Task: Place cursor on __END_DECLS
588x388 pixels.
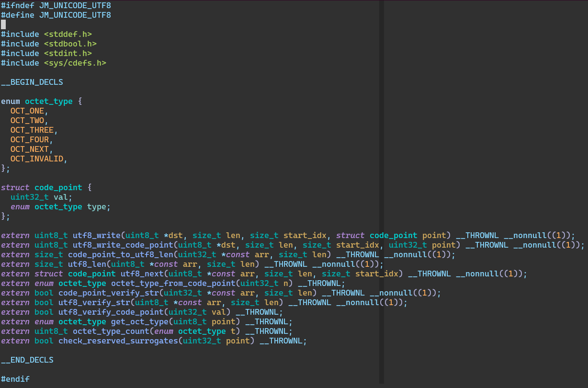Action: pyautogui.click(x=27, y=360)
